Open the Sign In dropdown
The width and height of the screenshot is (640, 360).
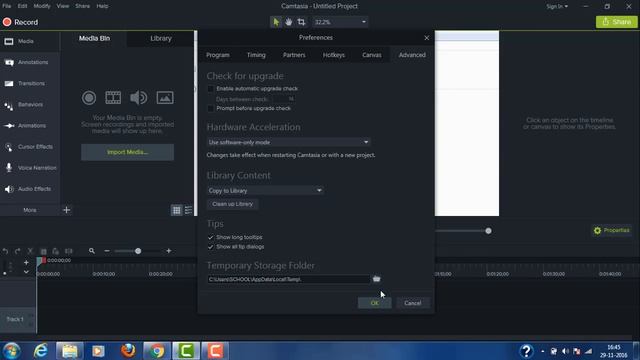pyautogui.click(x=557, y=7)
